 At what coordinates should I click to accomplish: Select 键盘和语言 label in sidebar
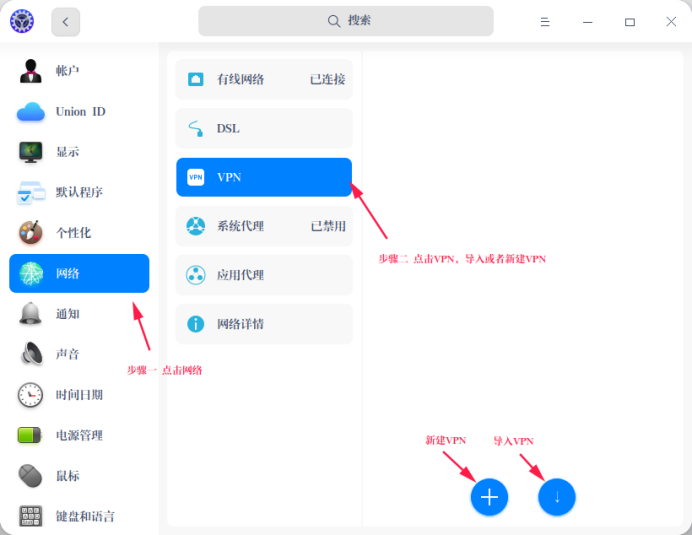(x=85, y=516)
